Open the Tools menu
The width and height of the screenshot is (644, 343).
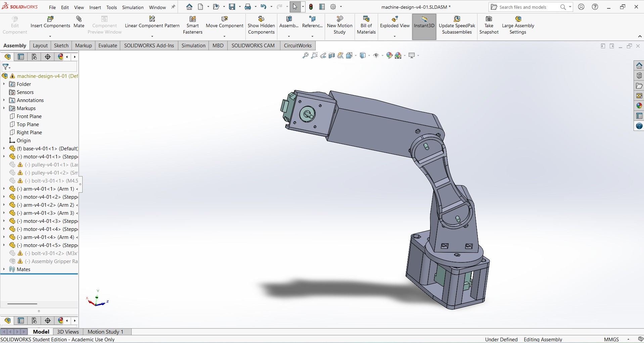111,7
